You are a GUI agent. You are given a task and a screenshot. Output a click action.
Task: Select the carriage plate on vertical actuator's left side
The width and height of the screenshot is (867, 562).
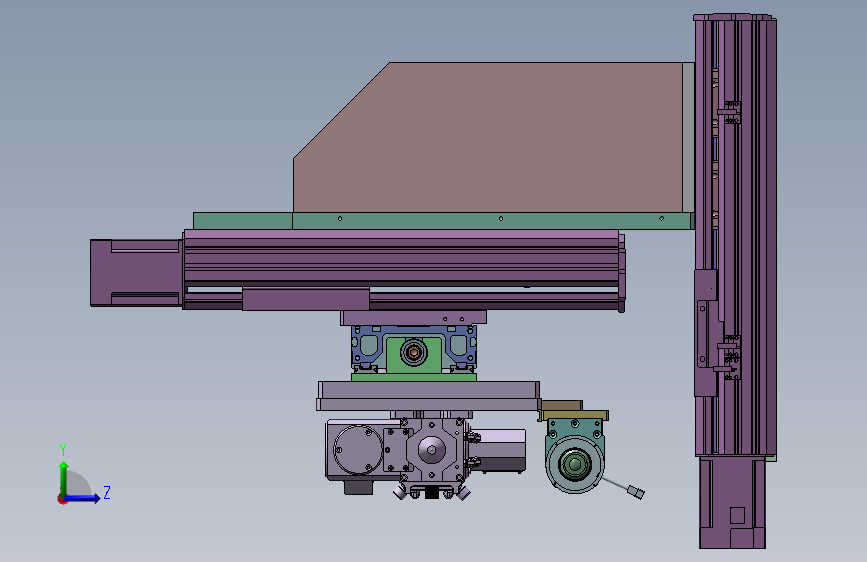706,332
